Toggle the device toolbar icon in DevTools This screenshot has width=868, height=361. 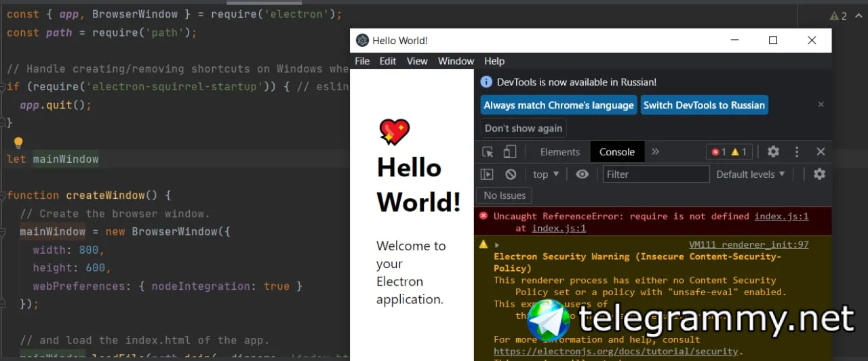coord(510,152)
